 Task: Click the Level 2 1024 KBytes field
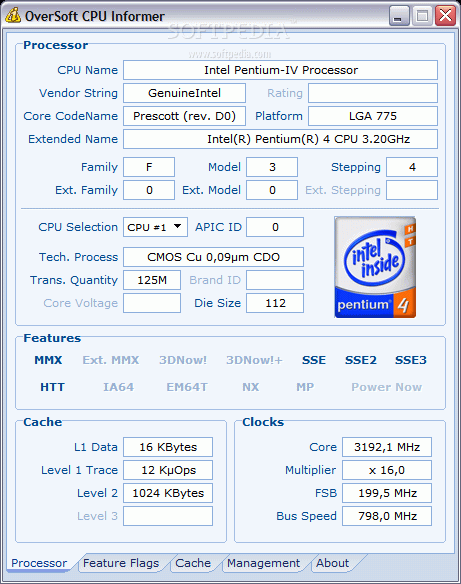coord(168,493)
